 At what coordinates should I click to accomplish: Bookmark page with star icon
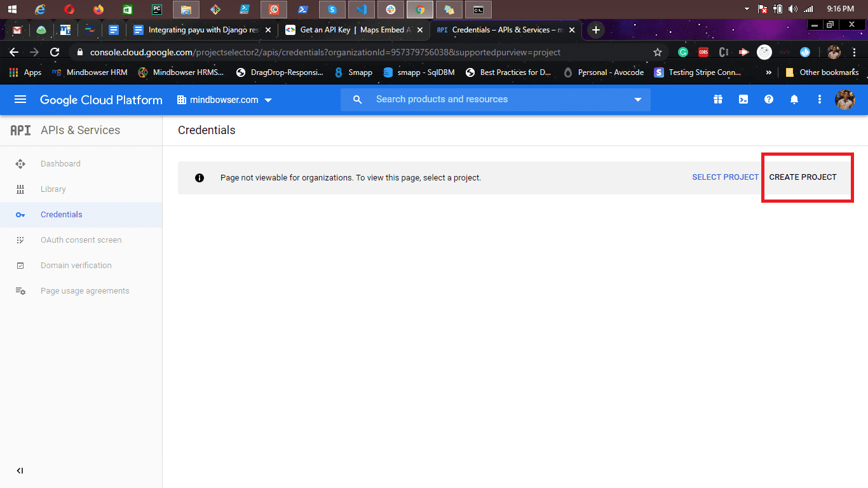coord(658,52)
